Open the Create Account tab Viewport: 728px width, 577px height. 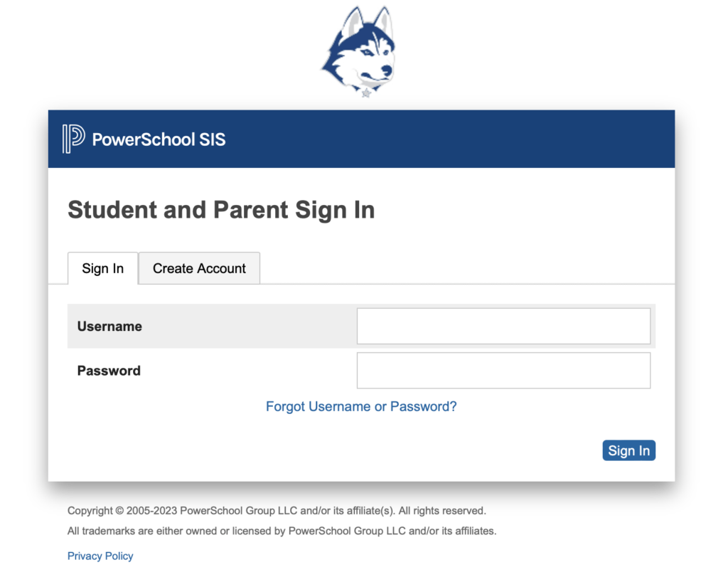pos(199,268)
